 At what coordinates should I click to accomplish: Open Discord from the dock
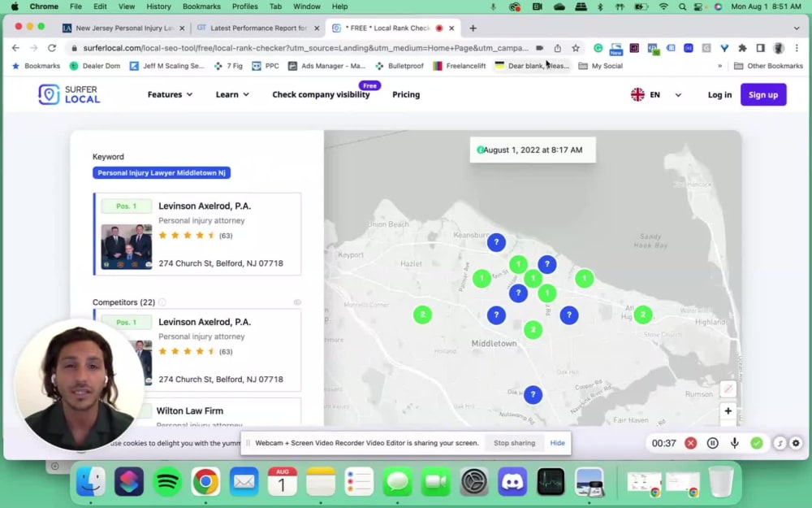click(x=512, y=481)
